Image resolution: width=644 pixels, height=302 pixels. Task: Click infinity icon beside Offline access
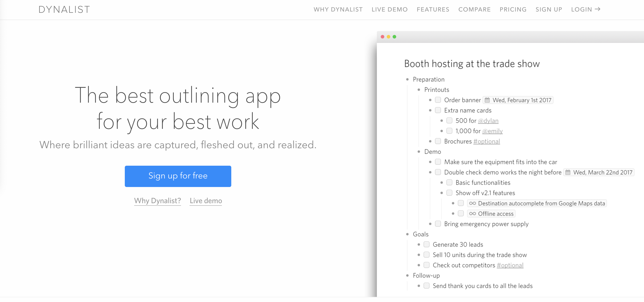tap(472, 214)
